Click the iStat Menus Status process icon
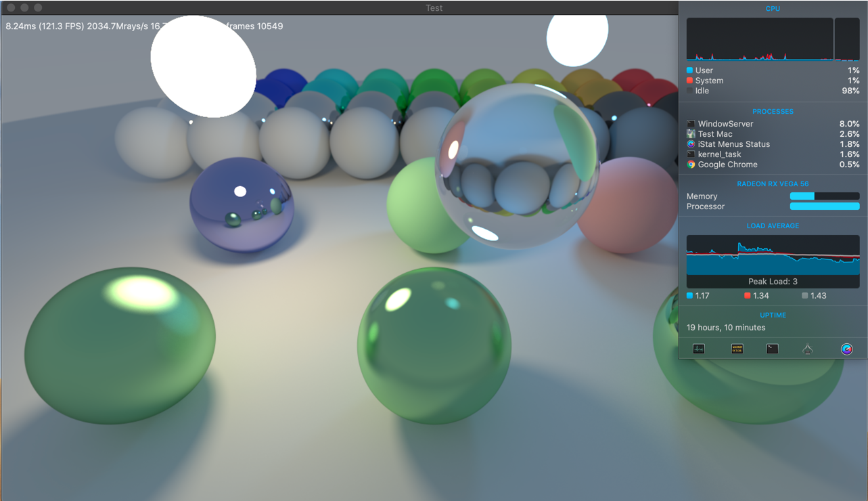 coord(691,144)
